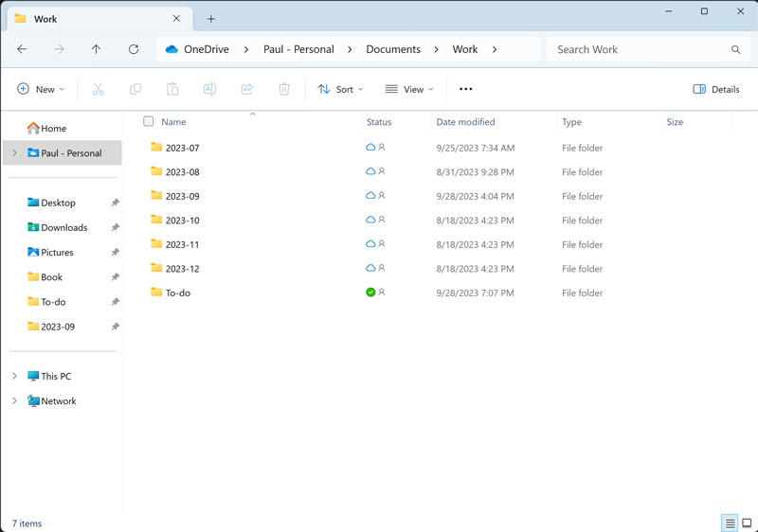Click the Delete trash can icon
Image resolution: width=758 pixels, height=532 pixels.
(284, 89)
